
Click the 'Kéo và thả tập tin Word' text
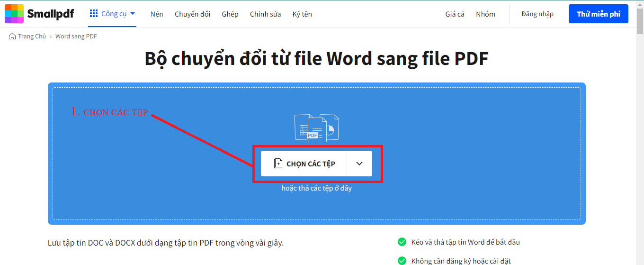pos(465,242)
